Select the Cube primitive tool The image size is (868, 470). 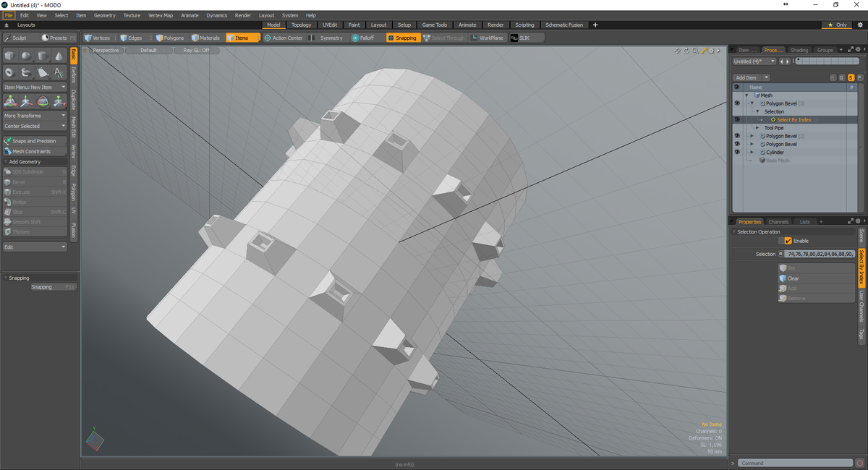click(x=10, y=56)
